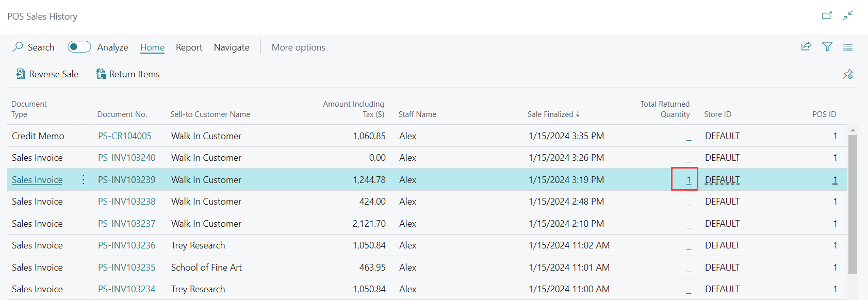This screenshot has height=300, width=868.
Task: Expand More options menu
Action: [298, 47]
